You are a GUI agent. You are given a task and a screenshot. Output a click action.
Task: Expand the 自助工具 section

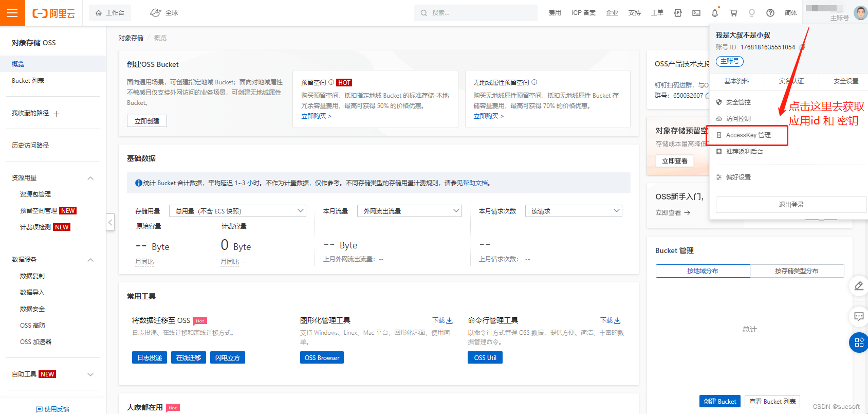(90, 374)
